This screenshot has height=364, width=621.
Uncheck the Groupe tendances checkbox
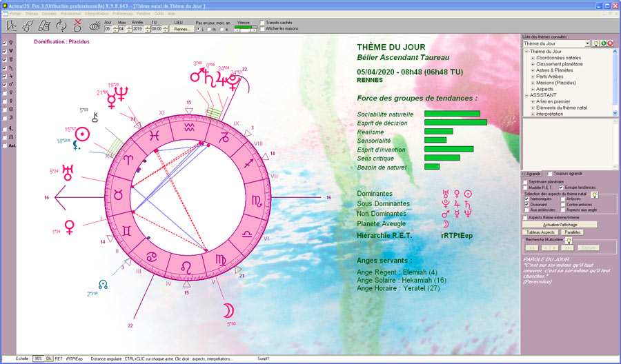click(x=561, y=188)
